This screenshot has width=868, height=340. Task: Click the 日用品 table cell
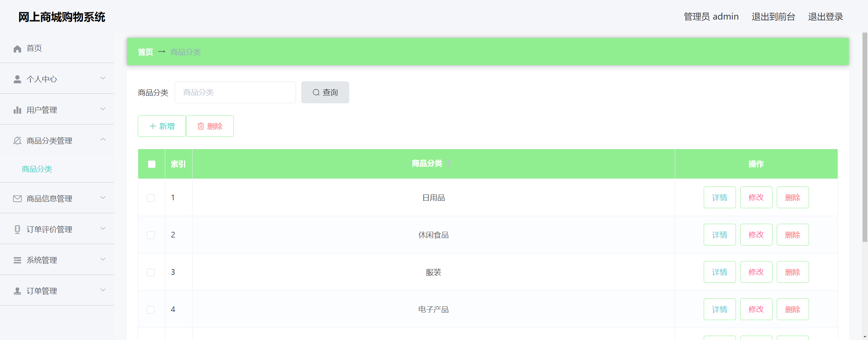click(433, 198)
